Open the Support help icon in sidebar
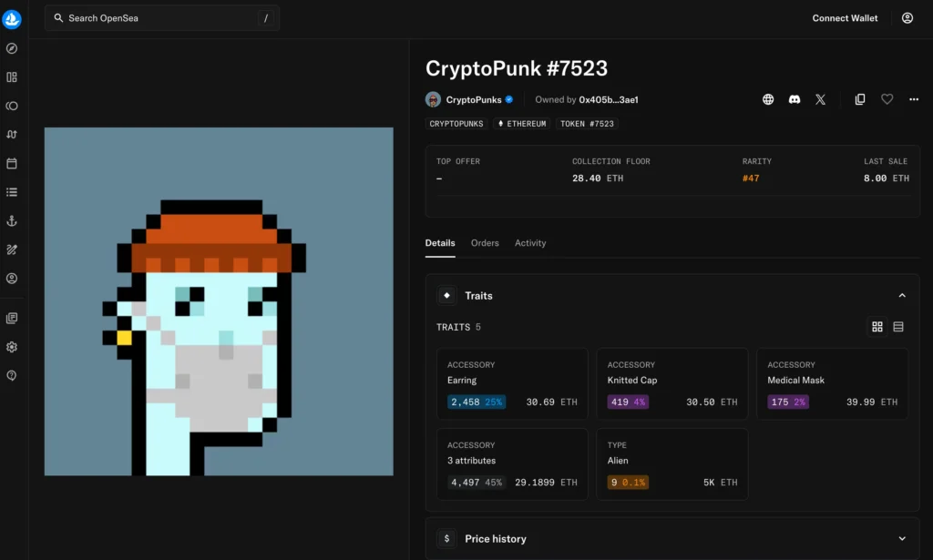This screenshot has width=933, height=560. [11, 375]
